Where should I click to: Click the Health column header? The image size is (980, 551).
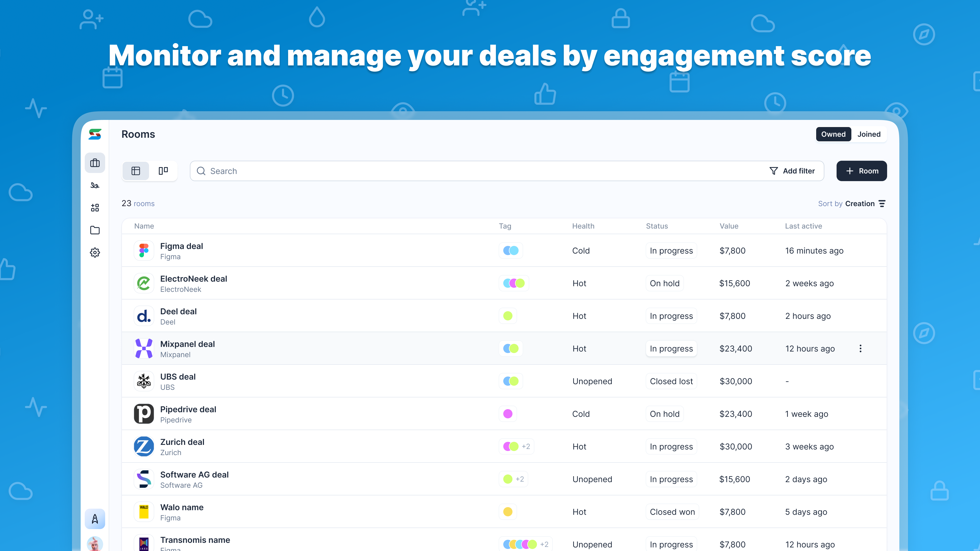(583, 226)
